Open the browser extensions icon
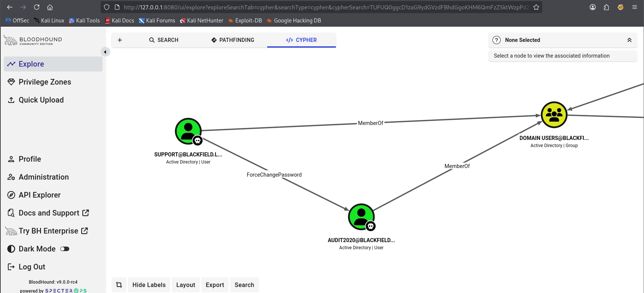This screenshot has width=644, height=293. click(x=607, y=7)
